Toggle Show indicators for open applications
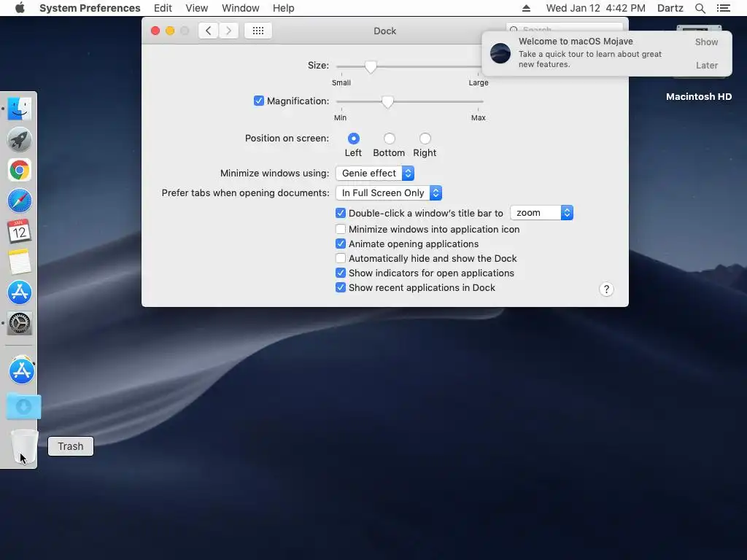The width and height of the screenshot is (747, 560). point(340,273)
